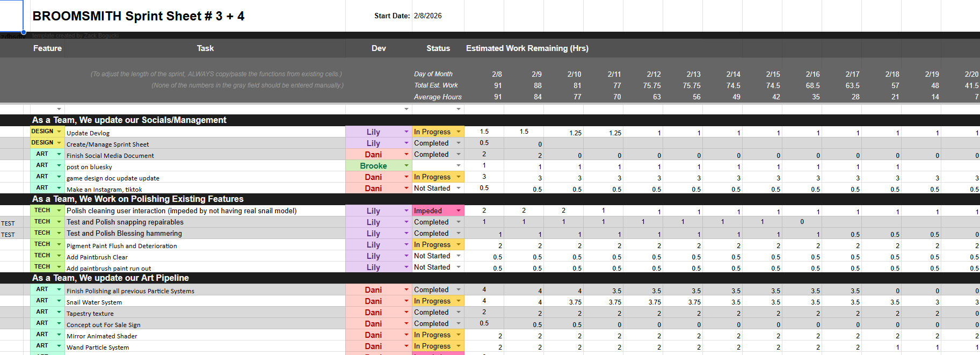
Task: Open the Dev column filter arrow
Action: tap(406, 109)
